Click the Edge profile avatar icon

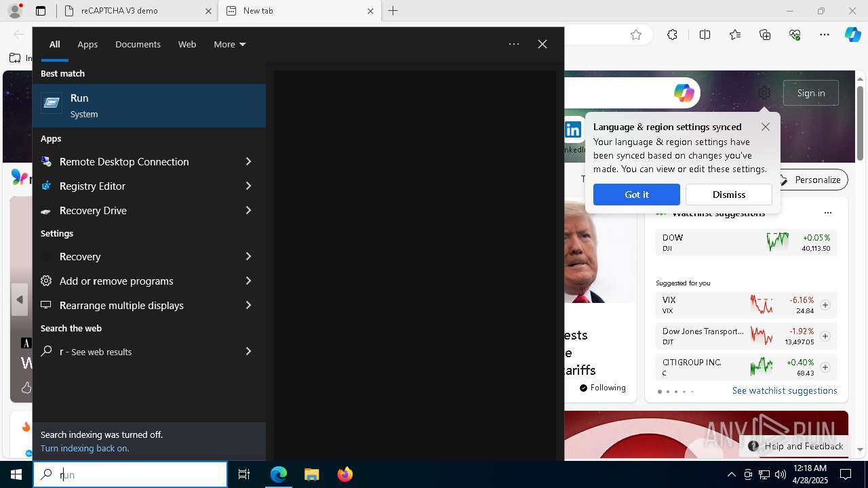[14, 11]
